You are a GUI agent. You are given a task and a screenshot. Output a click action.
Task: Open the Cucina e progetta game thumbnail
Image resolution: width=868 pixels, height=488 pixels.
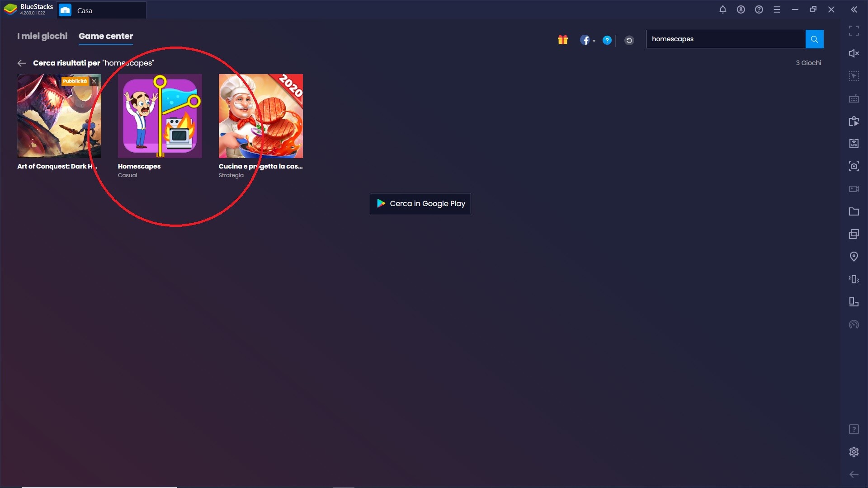[261, 116]
